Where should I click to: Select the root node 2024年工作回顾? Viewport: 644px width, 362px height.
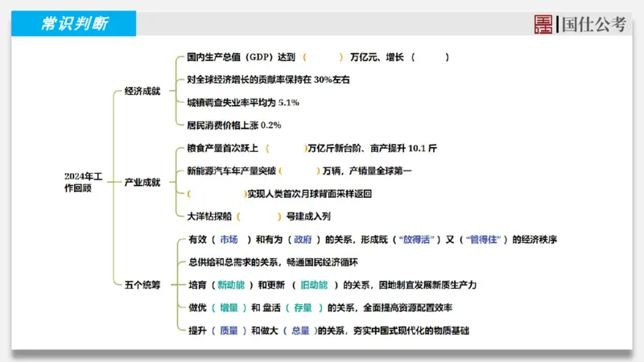83,183
